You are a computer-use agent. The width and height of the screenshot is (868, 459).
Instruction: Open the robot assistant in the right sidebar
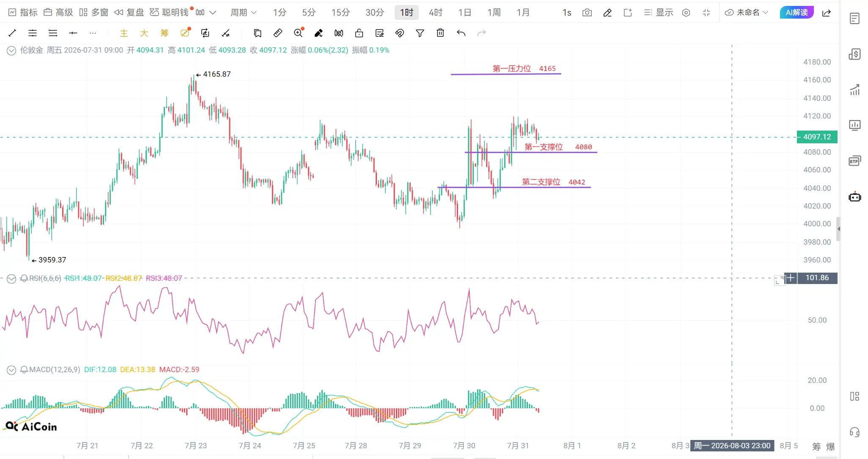click(x=855, y=197)
